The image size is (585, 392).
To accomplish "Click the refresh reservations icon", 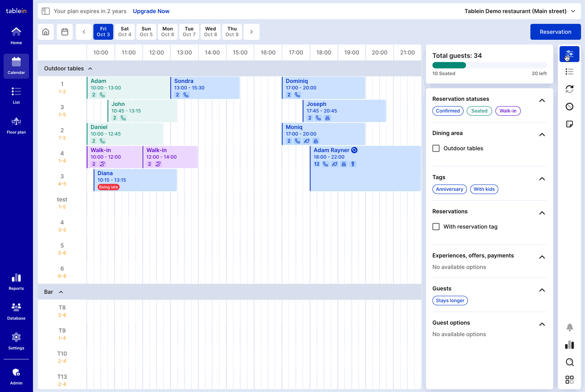I will [x=570, y=89].
